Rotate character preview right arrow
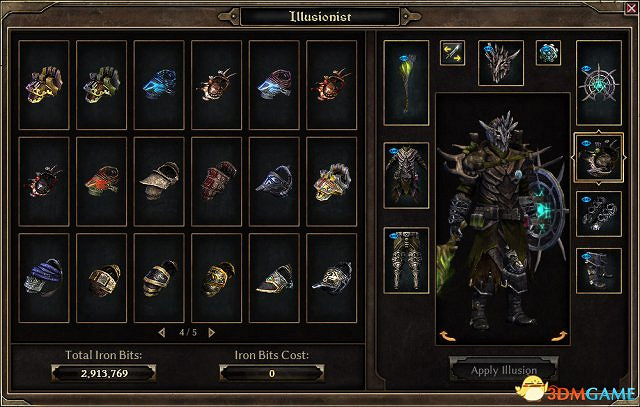 559,336
